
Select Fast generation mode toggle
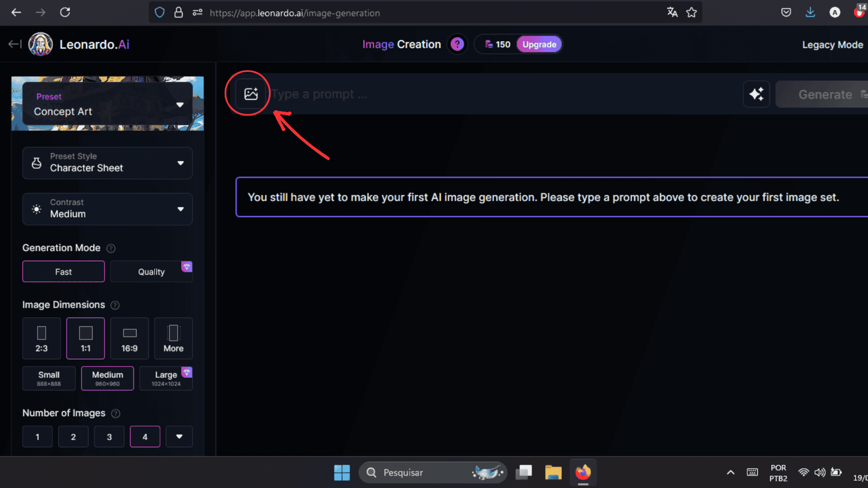pyautogui.click(x=63, y=272)
